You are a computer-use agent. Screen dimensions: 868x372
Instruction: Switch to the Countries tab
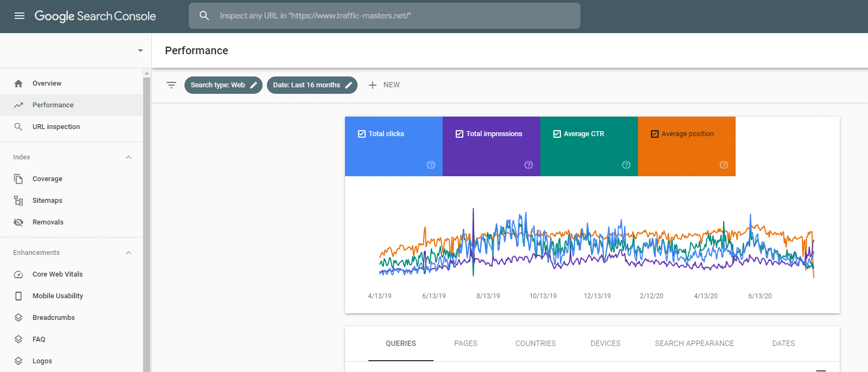(x=535, y=344)
